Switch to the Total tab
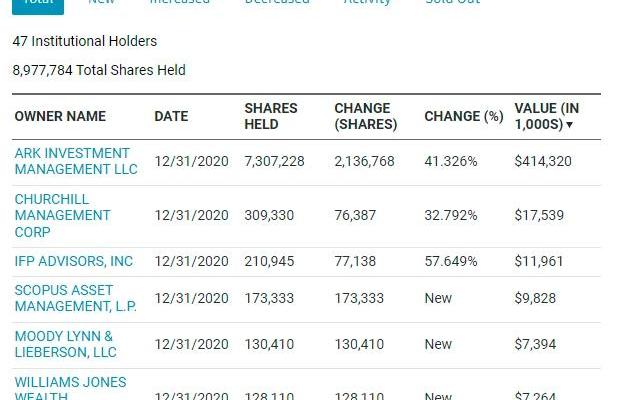The image size is (625, 400). pos(38,3)
